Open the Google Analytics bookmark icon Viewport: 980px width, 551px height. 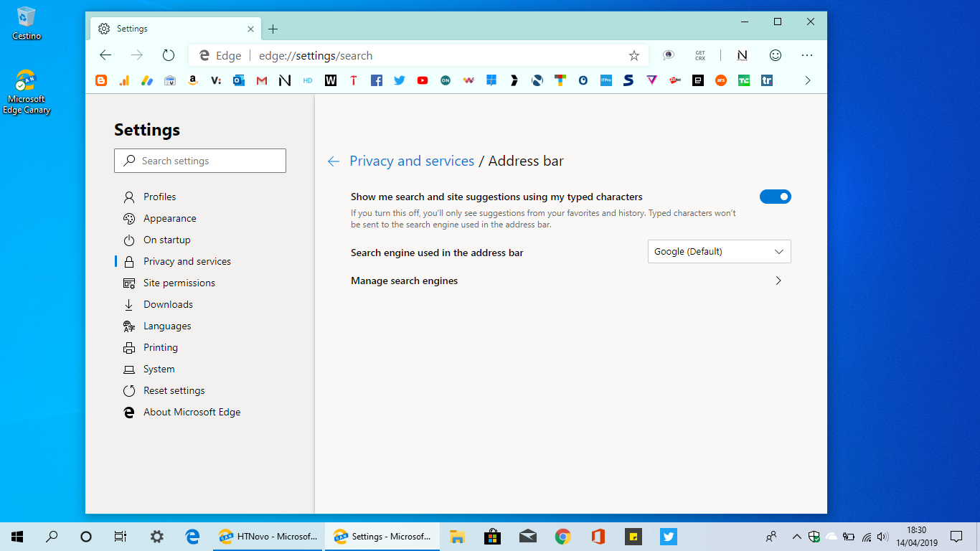[124, 80]
